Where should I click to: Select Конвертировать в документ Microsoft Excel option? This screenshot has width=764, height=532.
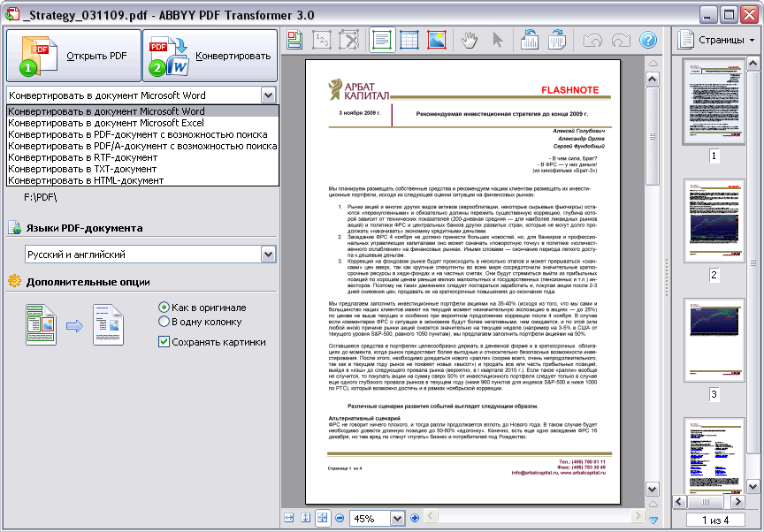[x=142, y=123]
